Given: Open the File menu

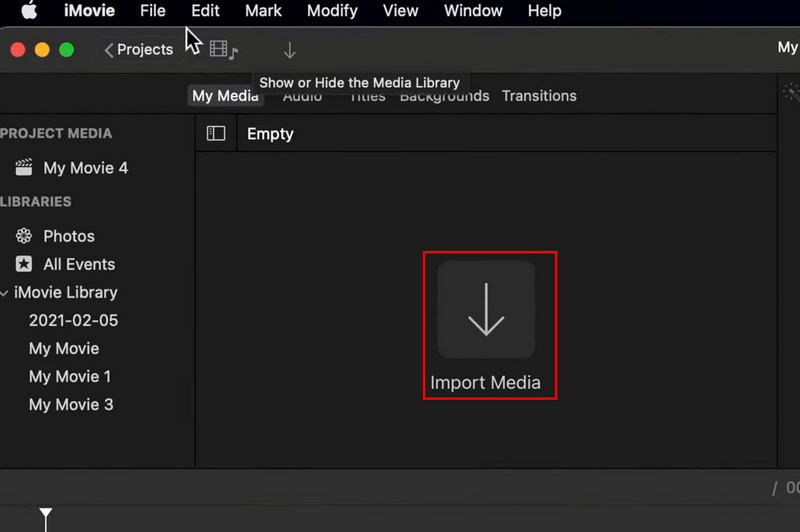Looking at the screenshot, I should click(153, 11).
